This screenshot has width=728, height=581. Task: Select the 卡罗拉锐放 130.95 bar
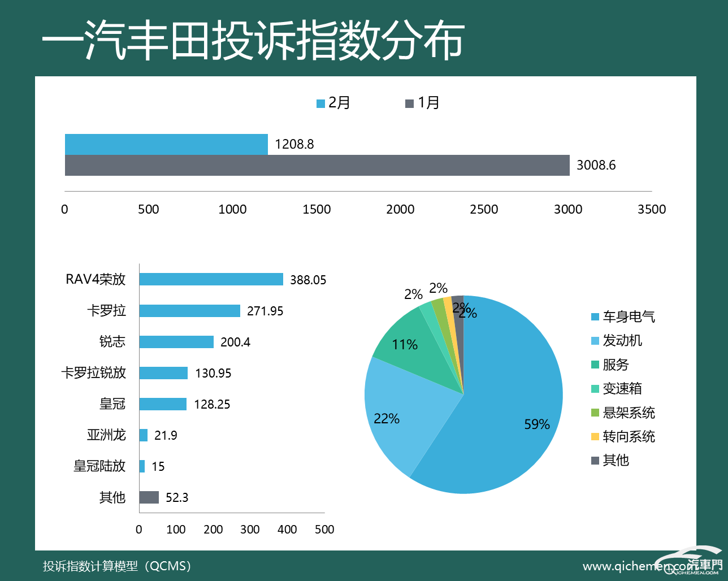pos(163,373)
